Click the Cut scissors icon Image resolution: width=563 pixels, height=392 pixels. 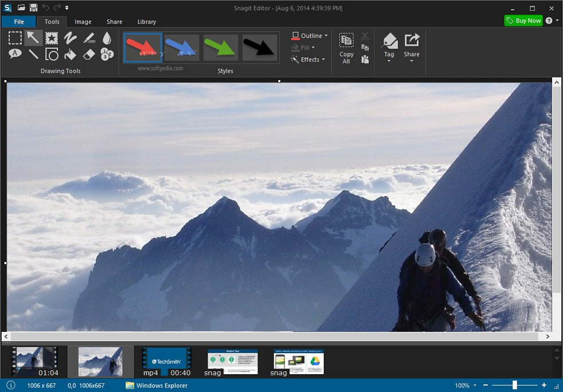[365, 36]
